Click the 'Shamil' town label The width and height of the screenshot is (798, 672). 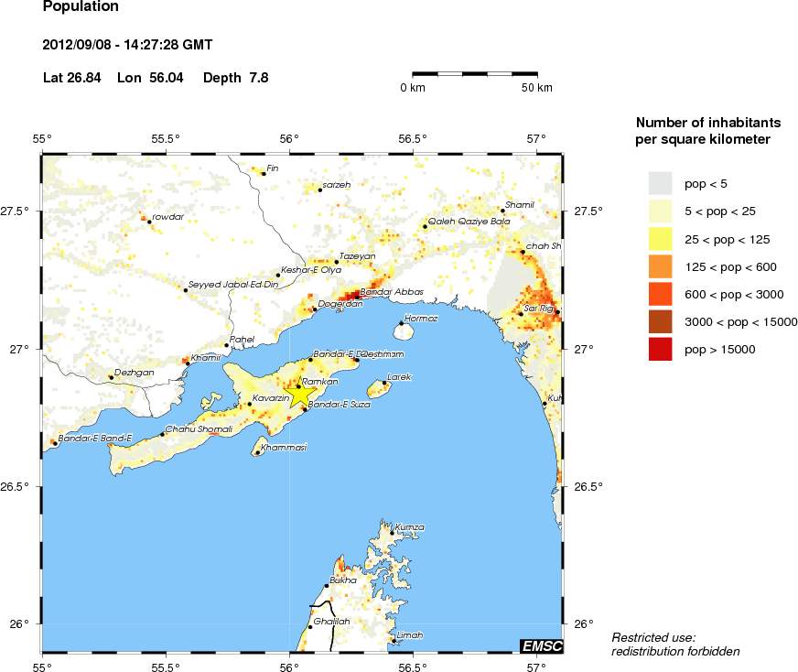tap(520, 205)
